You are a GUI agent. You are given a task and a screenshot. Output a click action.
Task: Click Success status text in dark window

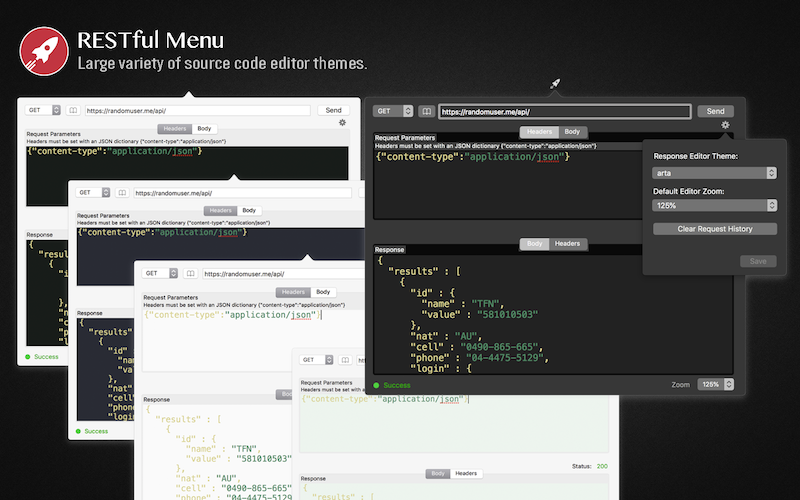point(396,385)
